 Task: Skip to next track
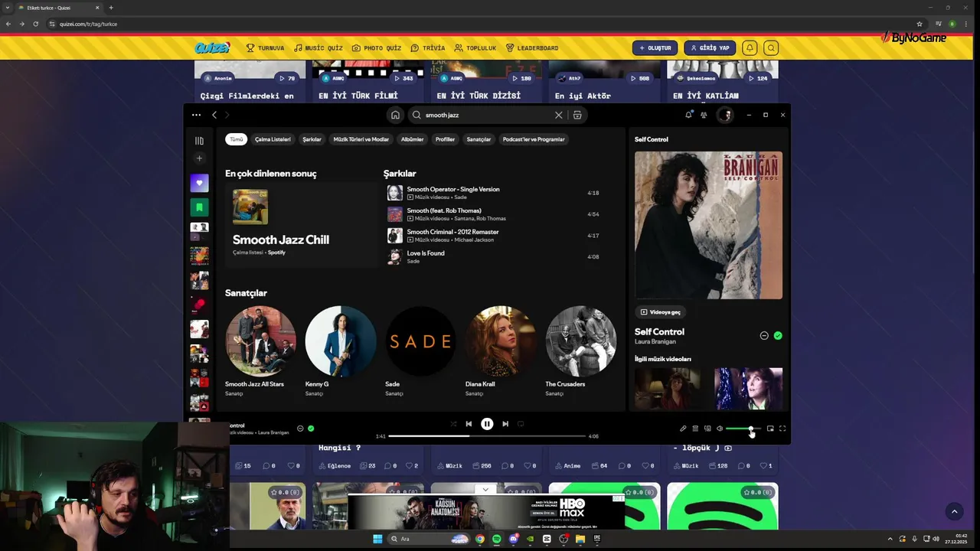tap(505, 424)
